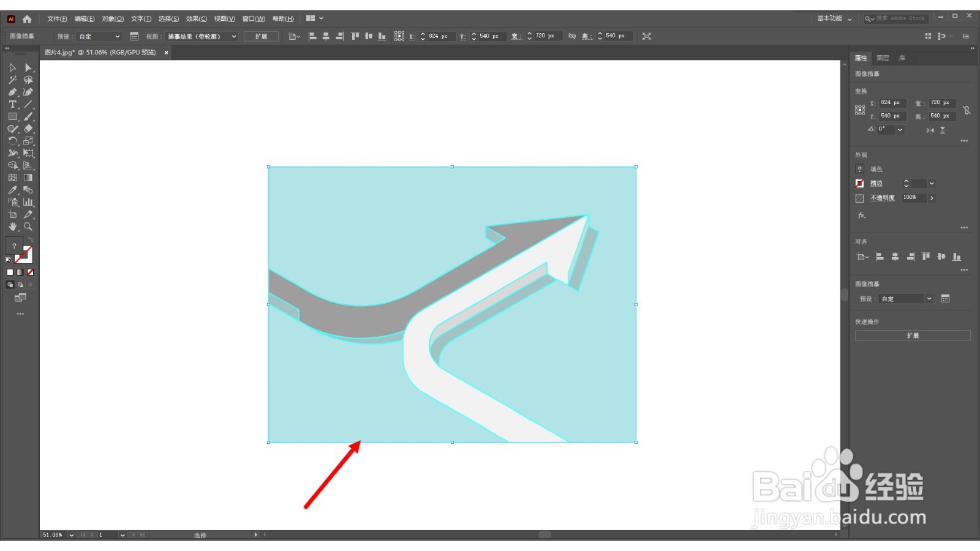Select the Selection tool (black arrow)
Image resolution: width=980 pixels, height=551 pixels.
click(13, 68)
